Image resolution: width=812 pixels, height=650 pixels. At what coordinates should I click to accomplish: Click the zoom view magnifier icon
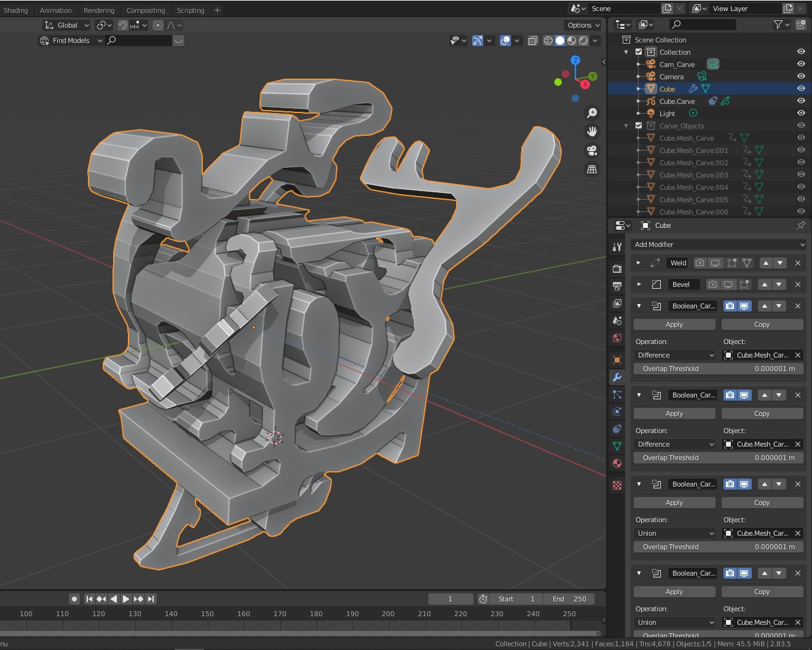click(591, 113)
